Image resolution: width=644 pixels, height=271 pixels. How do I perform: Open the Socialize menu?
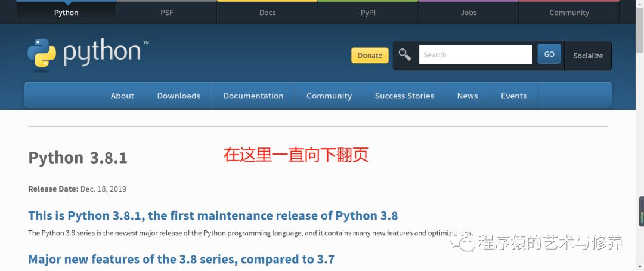[x=588, y=56]
